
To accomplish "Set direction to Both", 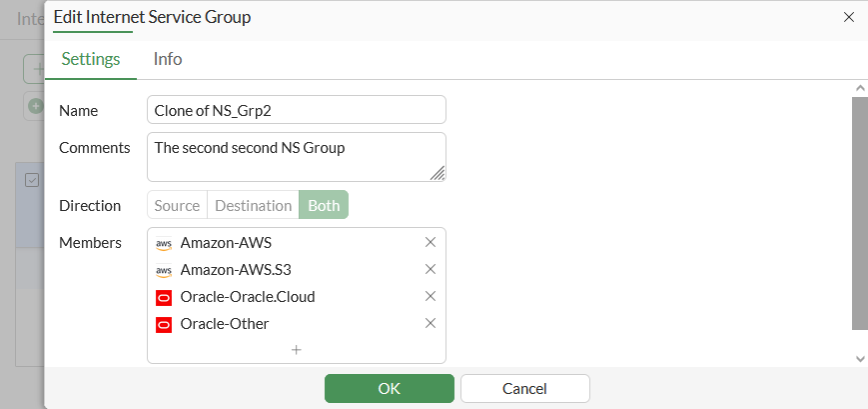I will coord(324,205).
